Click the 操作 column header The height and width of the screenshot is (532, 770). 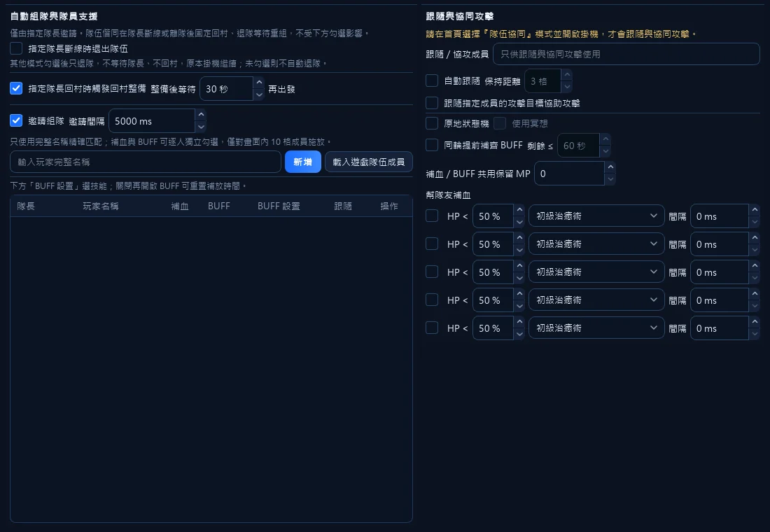(389, 206)
